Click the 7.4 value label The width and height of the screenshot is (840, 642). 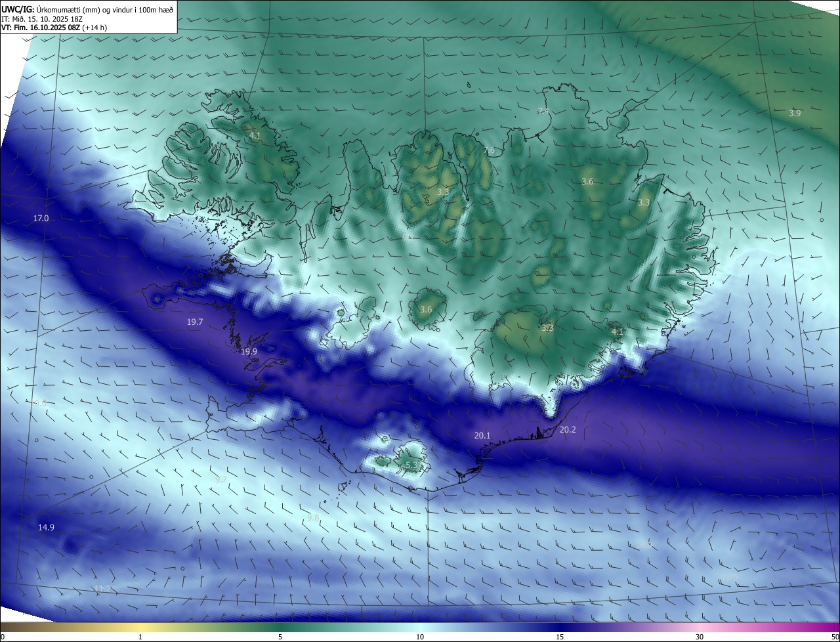[543, 111]
